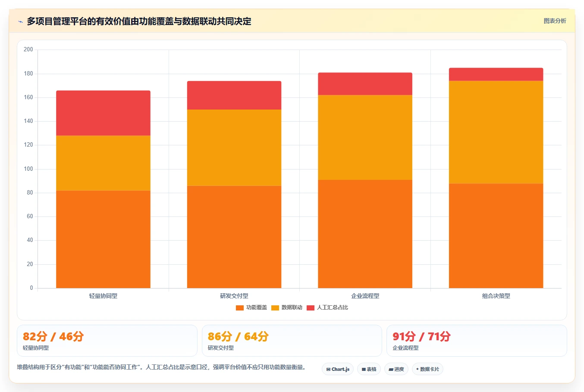Click the 轻量协同型 caption under 82分 / 46分

(x=36, y=348)
